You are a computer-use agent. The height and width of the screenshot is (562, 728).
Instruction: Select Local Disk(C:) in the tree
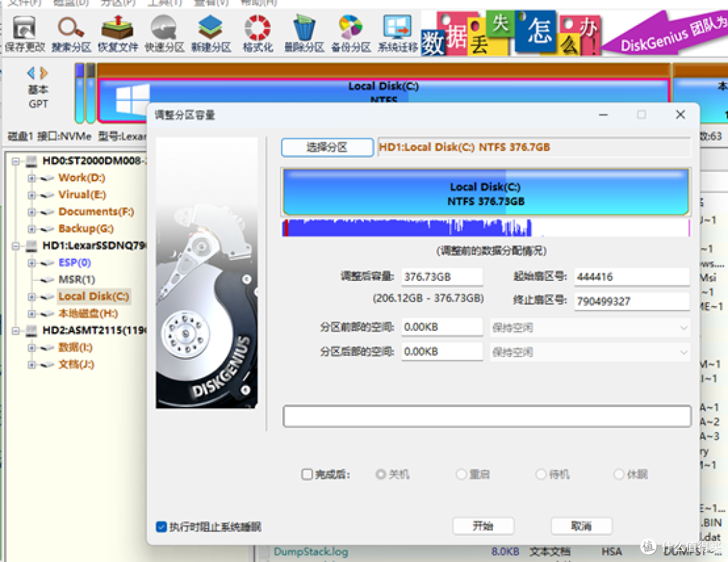tap(94, 296)
